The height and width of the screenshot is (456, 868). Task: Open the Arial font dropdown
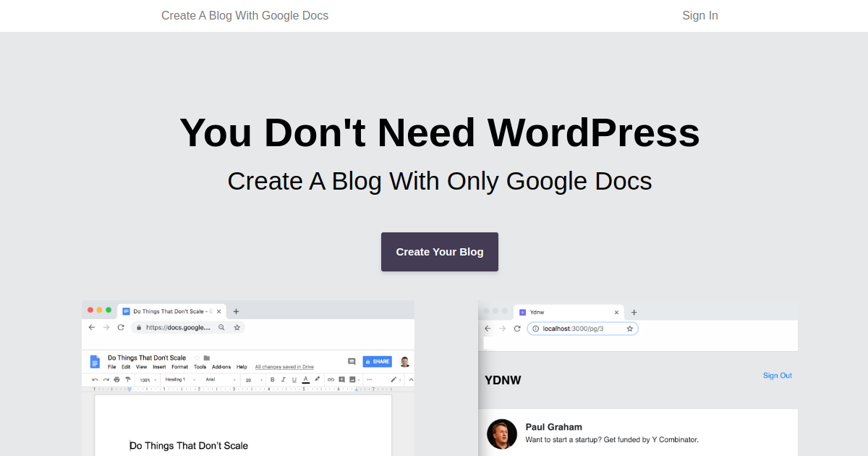(221, 379)
